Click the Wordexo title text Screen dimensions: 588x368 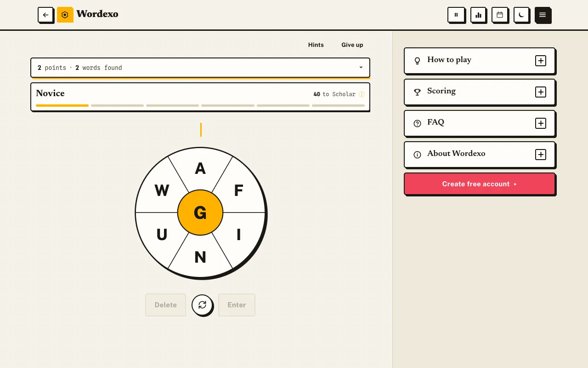[97, 14]
